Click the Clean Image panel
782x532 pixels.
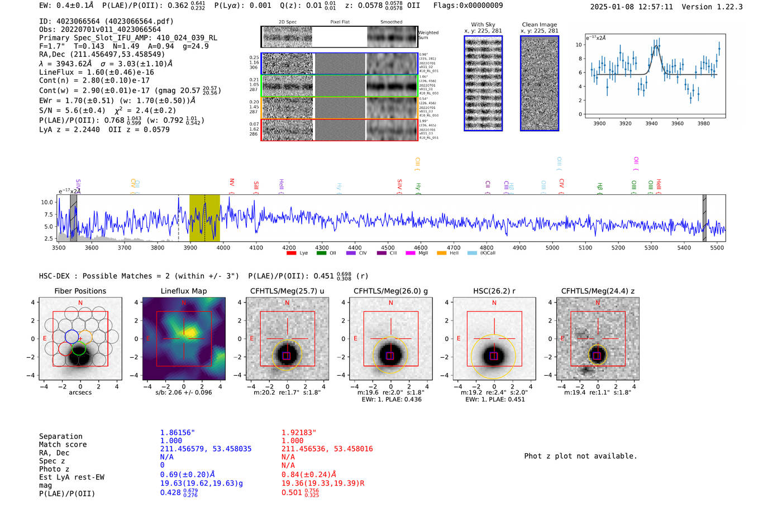tap(540, 83)
